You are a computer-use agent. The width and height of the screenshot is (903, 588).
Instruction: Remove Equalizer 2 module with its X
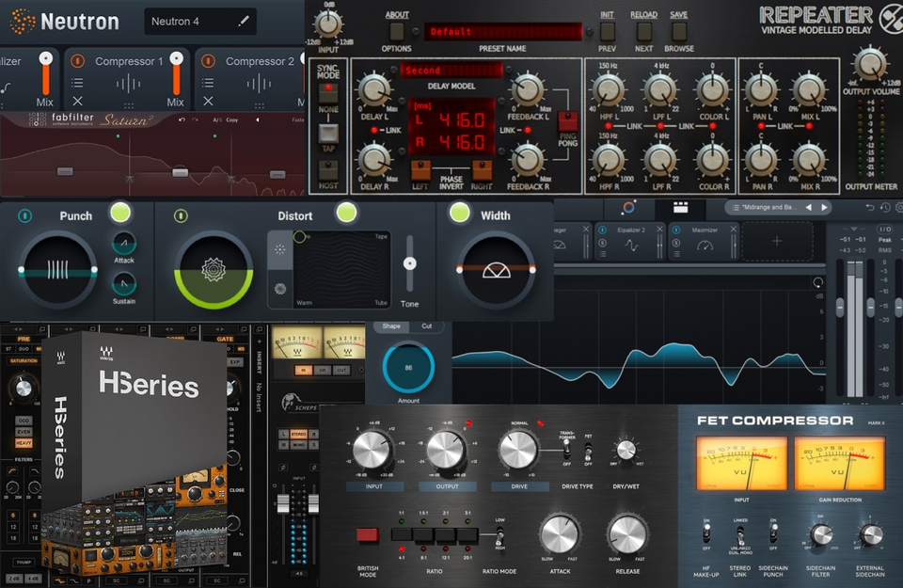tap(660, 230)
